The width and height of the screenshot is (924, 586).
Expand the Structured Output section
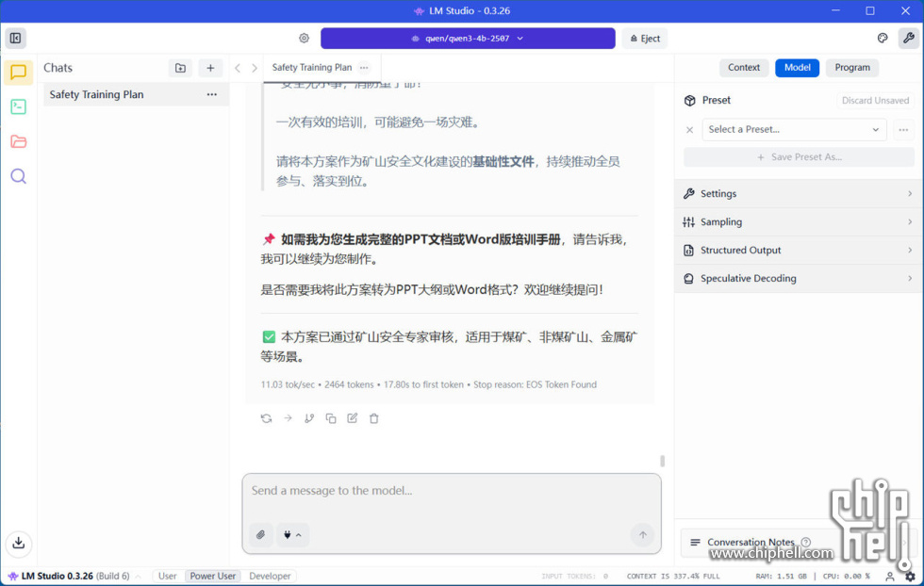coord(799,251)
